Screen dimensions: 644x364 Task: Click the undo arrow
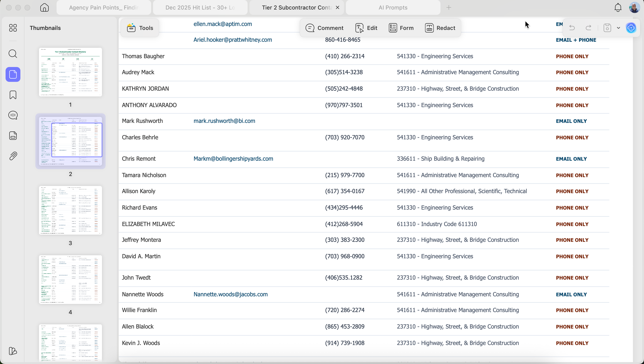572,28
